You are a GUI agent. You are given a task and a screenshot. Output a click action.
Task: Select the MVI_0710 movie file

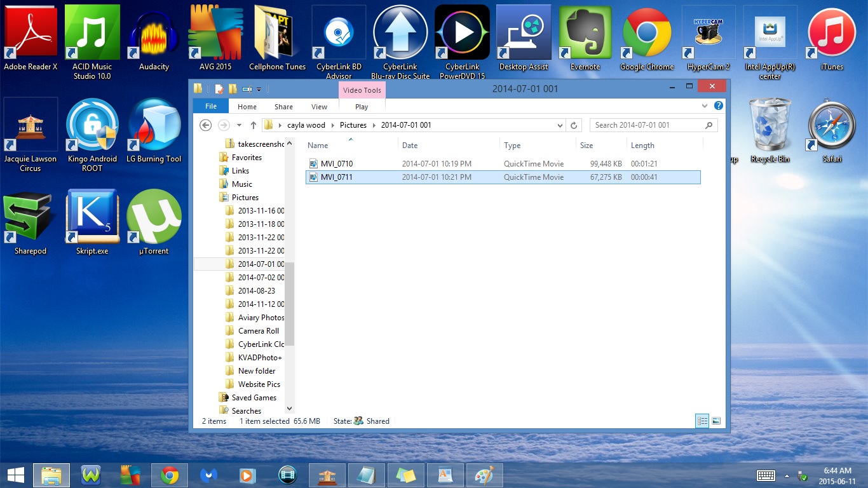(503, 164)
